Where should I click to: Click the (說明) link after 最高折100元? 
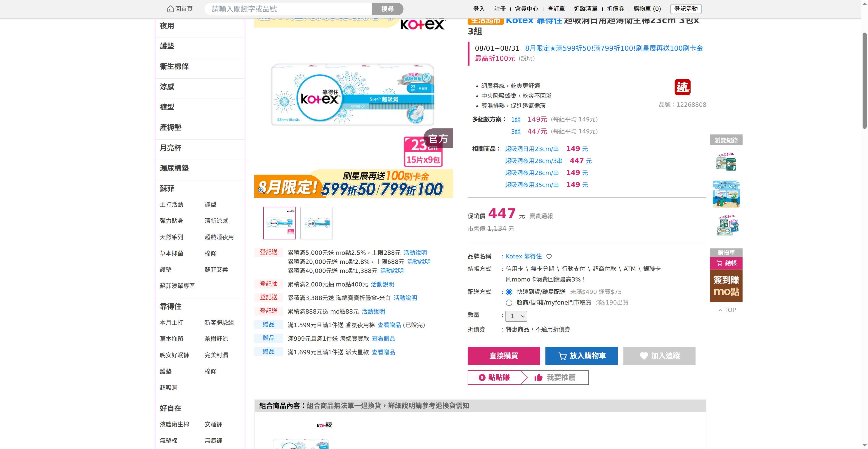(527, 58)
